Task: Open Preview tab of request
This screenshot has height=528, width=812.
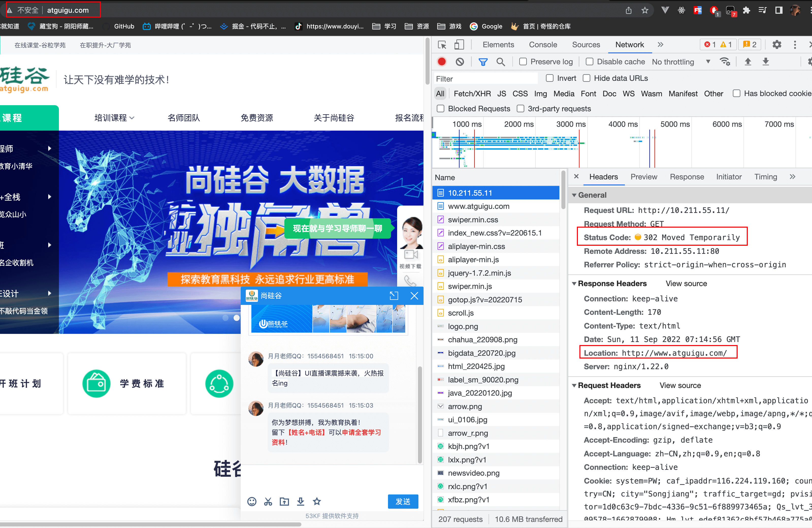Action: click(x=643, y=177)
